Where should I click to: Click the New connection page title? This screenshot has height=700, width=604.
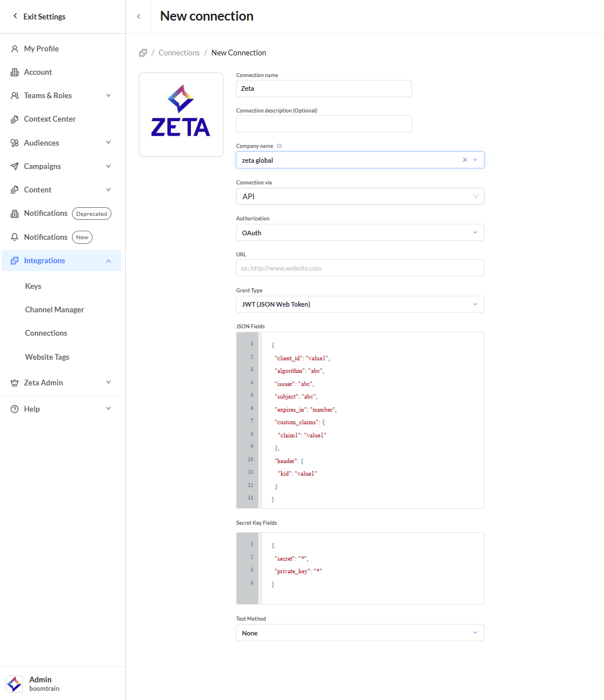[x=207, y=16]
